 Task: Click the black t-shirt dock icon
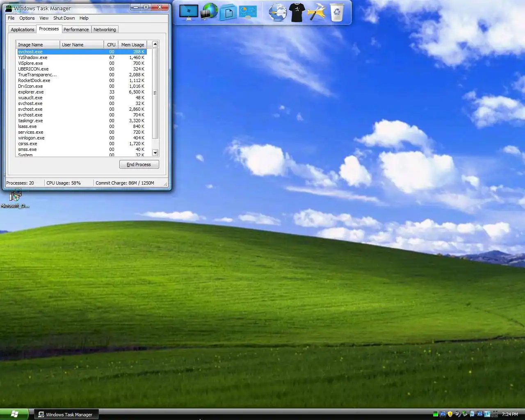[297, 12]
